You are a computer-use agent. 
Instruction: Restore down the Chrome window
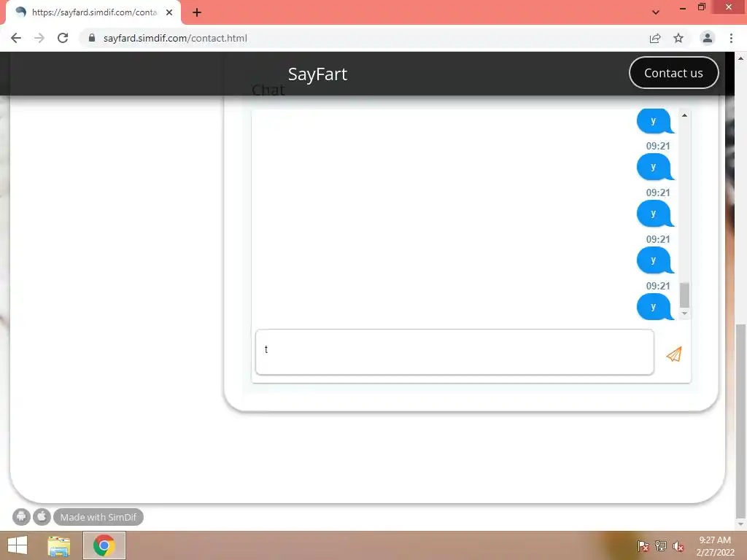[701, 7]
